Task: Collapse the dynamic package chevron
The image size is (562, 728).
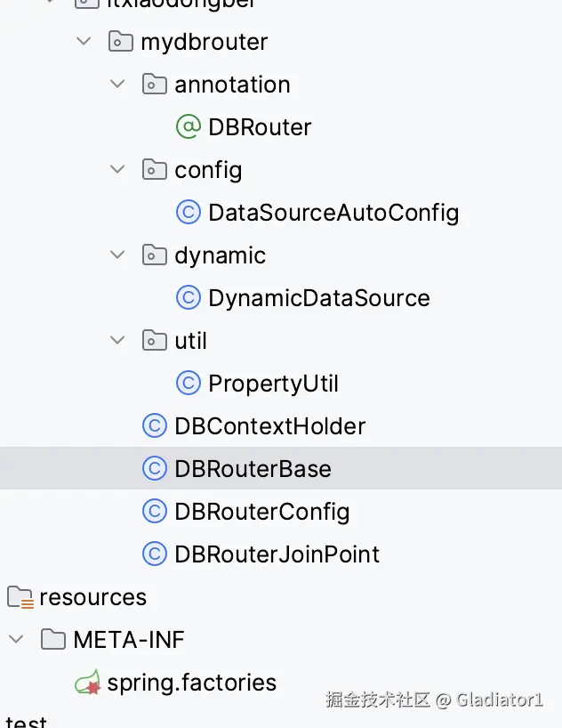Action: pyautogui.click(x=118, y=255)
